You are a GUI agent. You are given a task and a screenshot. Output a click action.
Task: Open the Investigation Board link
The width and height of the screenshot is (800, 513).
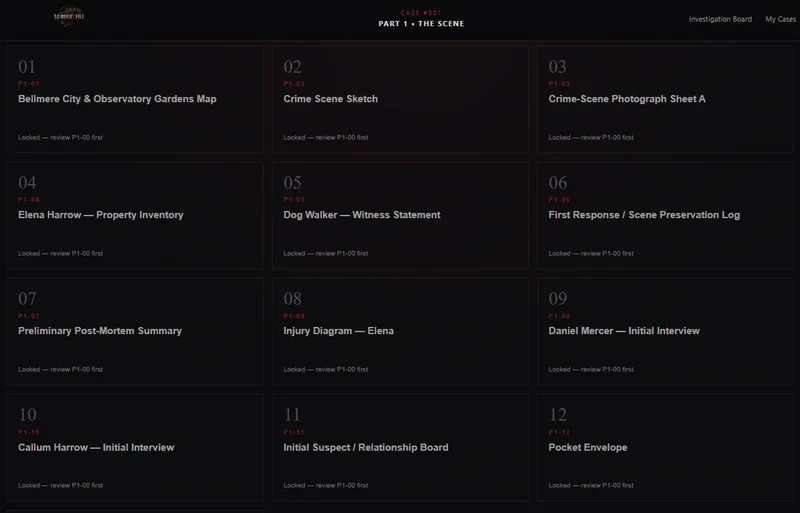pos(720,19)
